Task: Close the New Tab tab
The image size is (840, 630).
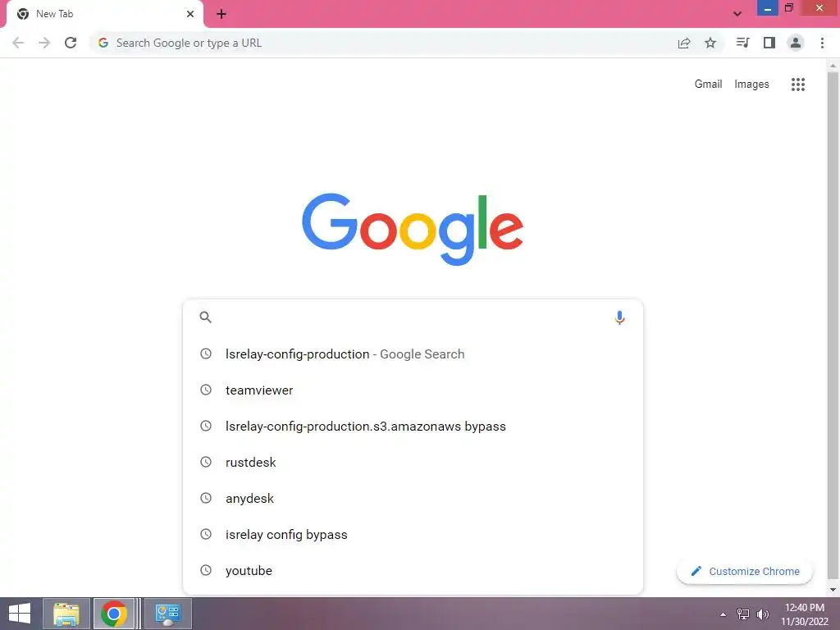Action: [190, 14]
